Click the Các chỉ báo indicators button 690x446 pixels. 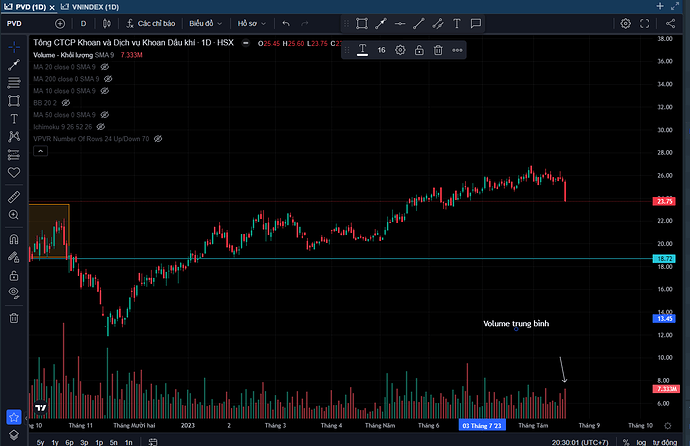(150, 23)
